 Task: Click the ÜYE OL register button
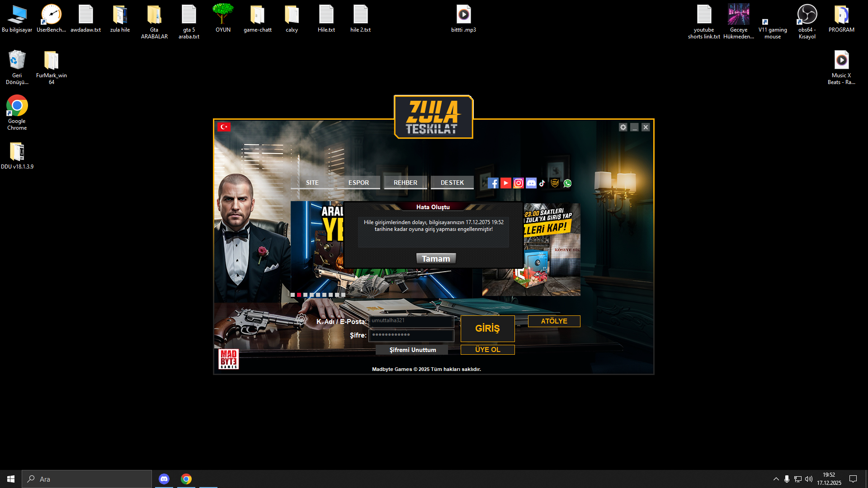click(487, 350)
